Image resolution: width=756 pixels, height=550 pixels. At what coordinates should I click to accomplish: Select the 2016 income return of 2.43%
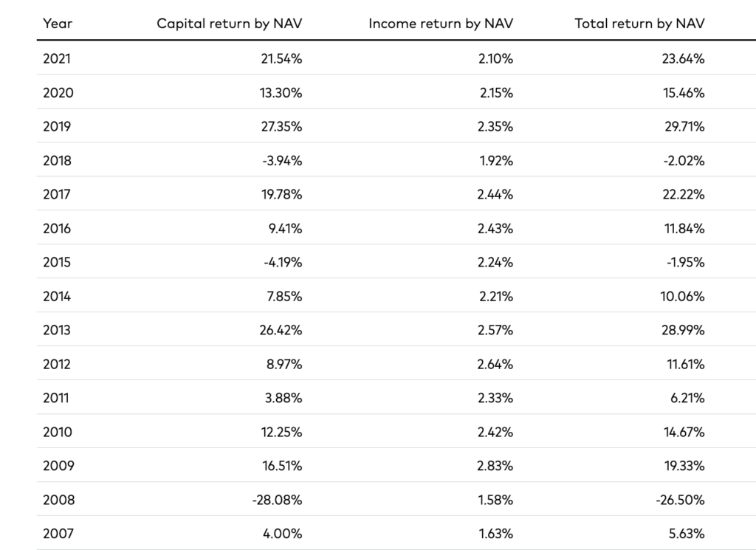click(495, 228)
